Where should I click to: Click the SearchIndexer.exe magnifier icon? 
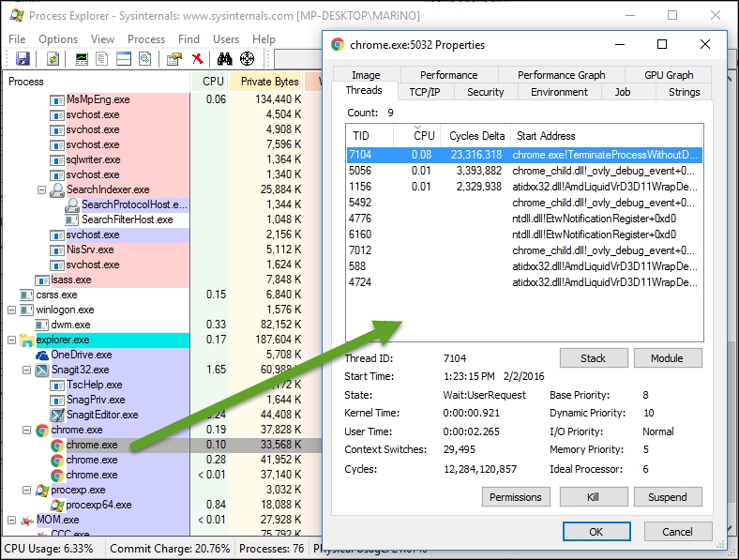[57, 189]
